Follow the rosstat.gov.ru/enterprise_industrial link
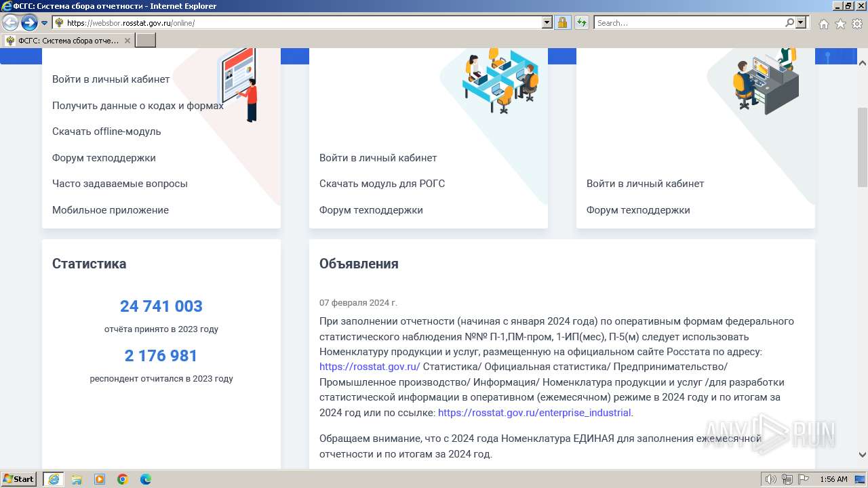This screenshot has width=868, height=488. pos(534,413)
